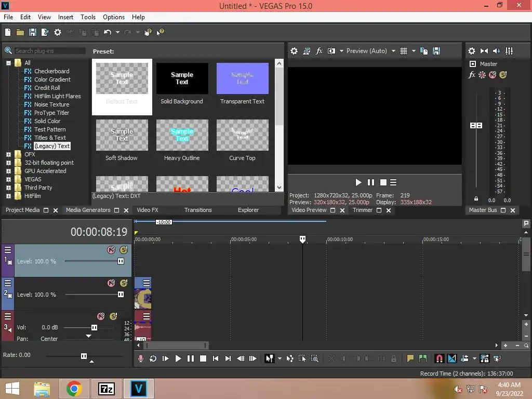
Task: Expand the OFX folder
Action: pyautogui.click(x=8, y=154)
